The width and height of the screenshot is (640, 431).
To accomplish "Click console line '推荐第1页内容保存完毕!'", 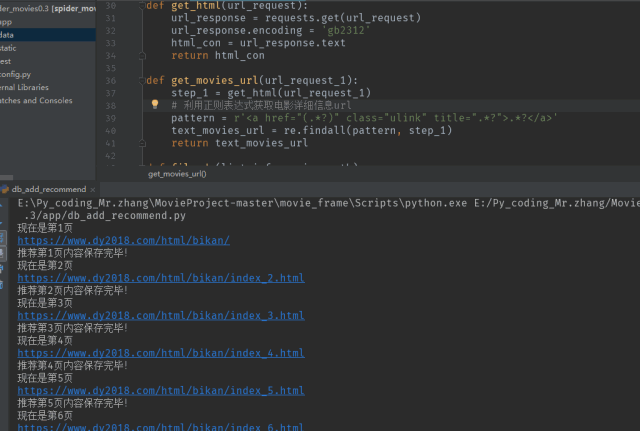I will click(x=73, y=253).
